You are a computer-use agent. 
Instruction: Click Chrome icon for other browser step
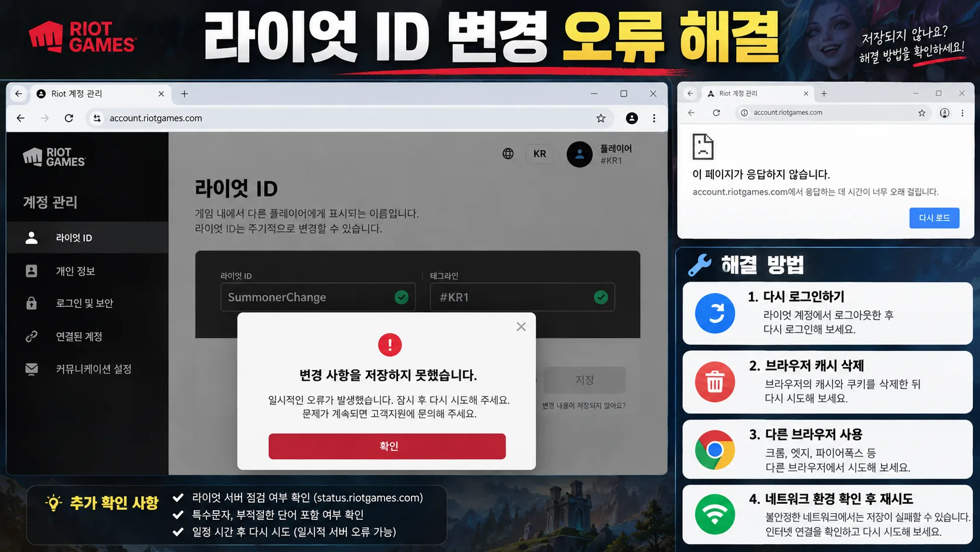(715, 450)
